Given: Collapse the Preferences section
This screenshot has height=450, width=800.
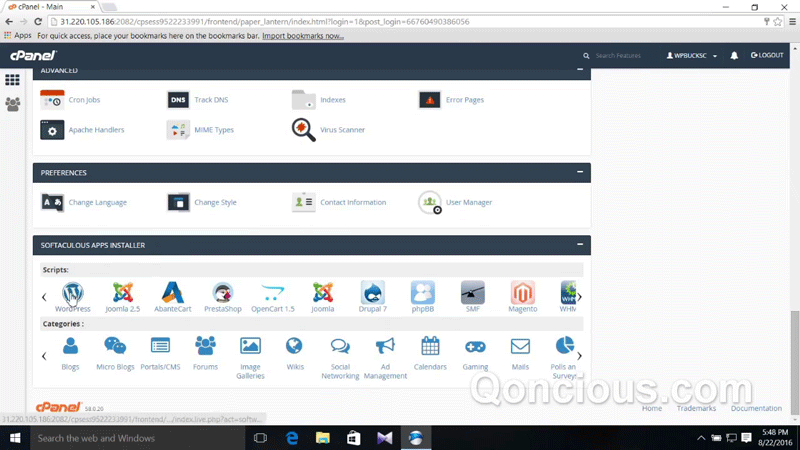Looking at the screenshot, I should coord(580,172).
